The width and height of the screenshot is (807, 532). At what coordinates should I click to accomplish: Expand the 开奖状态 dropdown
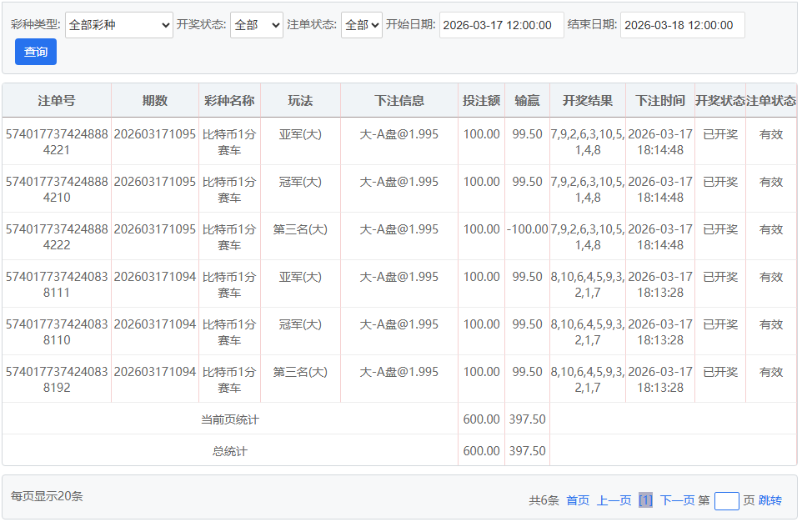pyautogui.click(x=256, y=25)
